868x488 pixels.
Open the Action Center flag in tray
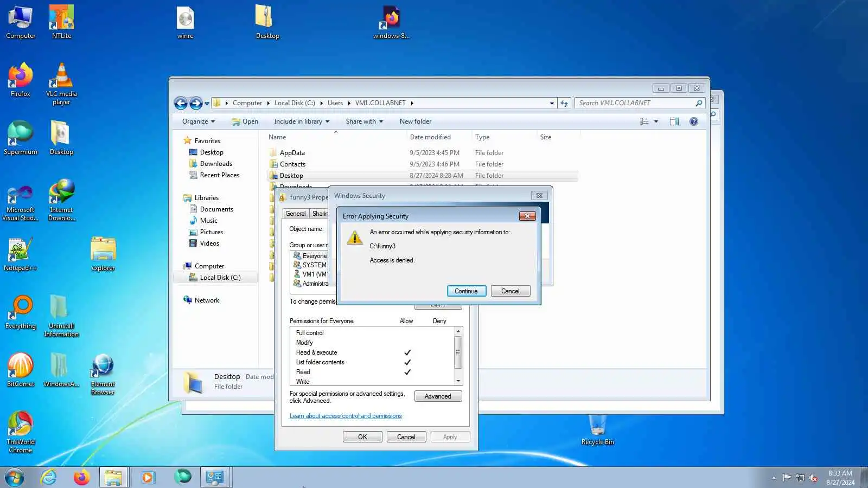[x=787, y=478]
